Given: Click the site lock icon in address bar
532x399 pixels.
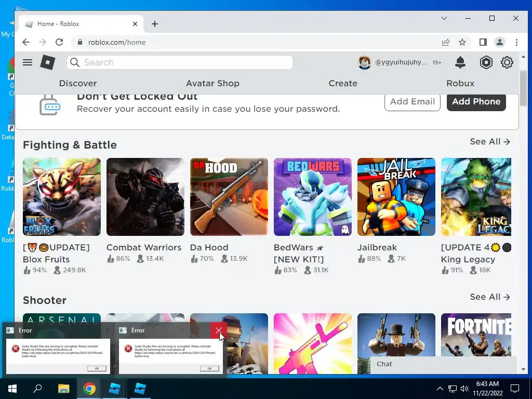Looking at the screenshot, I should [x=79, y=42].
